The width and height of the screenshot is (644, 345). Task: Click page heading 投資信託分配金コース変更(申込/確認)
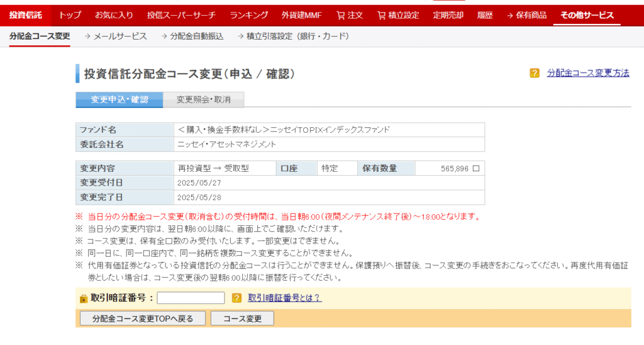(x=190, y=74)
